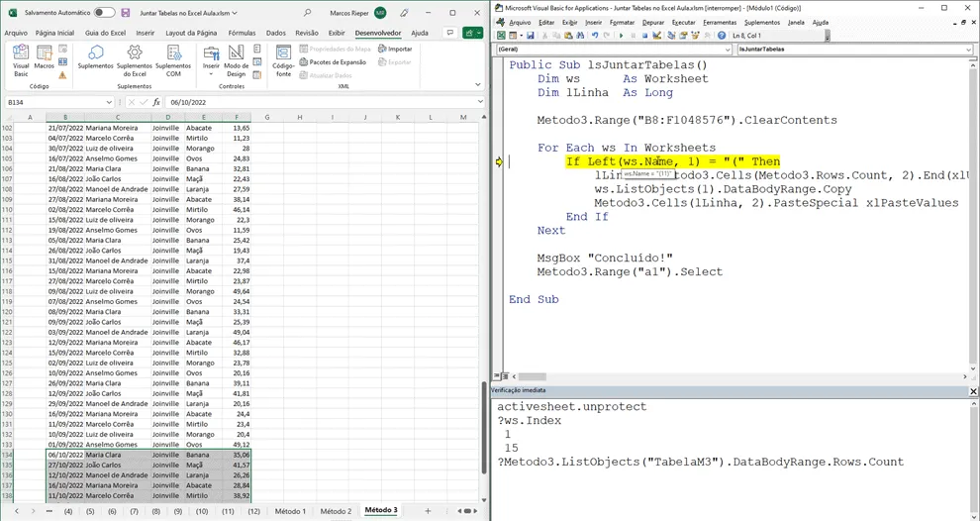Click Find binoculars icon in VBA toolbar
This screenshot has height=521, width=980.
click(579, 36)
